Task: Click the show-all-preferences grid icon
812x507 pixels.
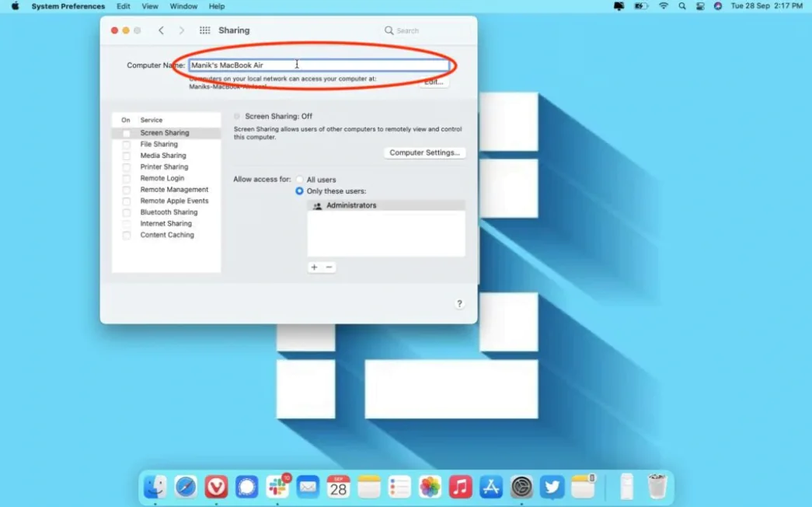Action: (x=204, y=30)
